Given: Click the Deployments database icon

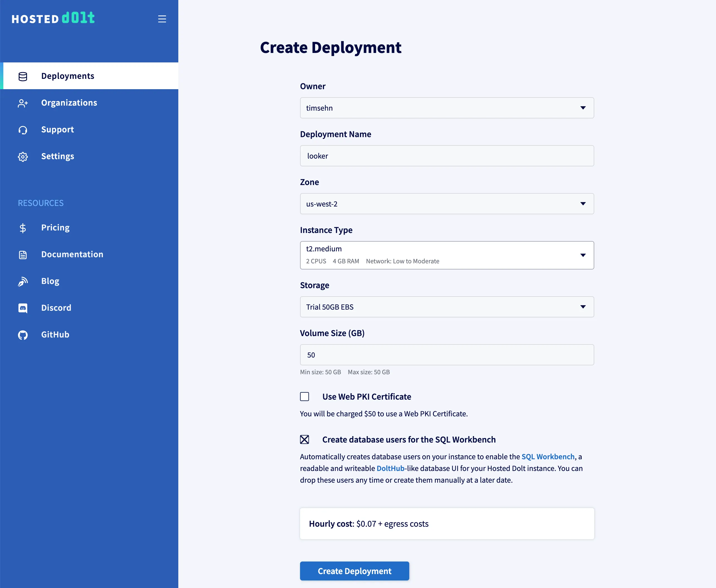Looking at the screenshot, I should pyautogui.click(x=22, y=76).
